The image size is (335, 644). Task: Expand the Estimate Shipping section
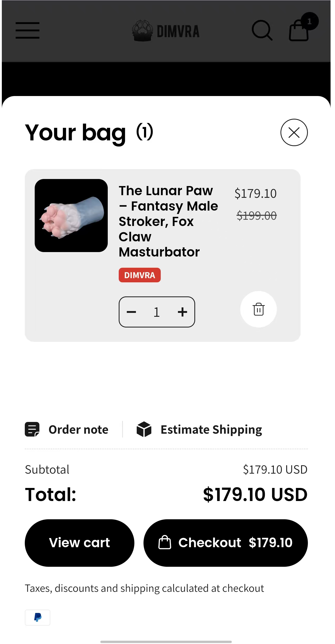(x=211, y=430)
